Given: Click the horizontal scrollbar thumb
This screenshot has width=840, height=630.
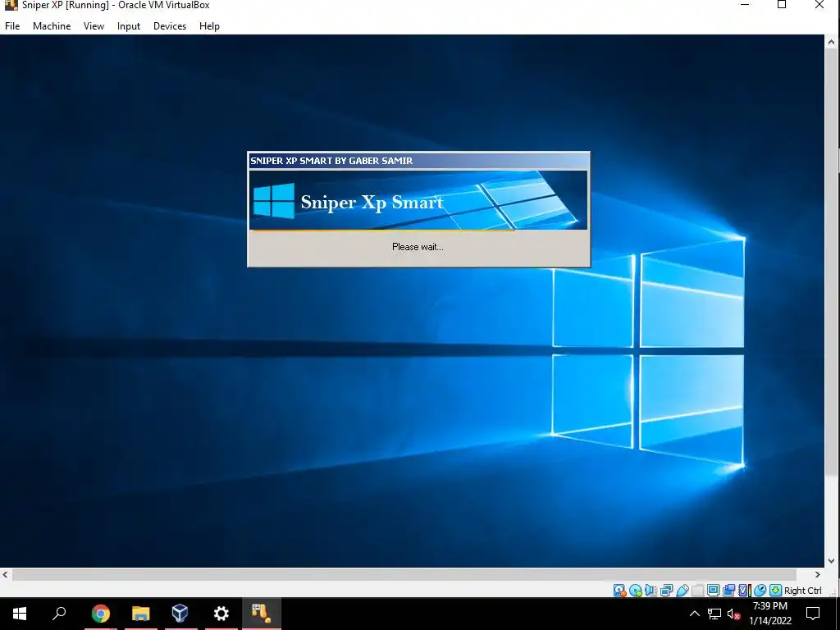Looking at the screenshot, I should [x=404, y=575].
